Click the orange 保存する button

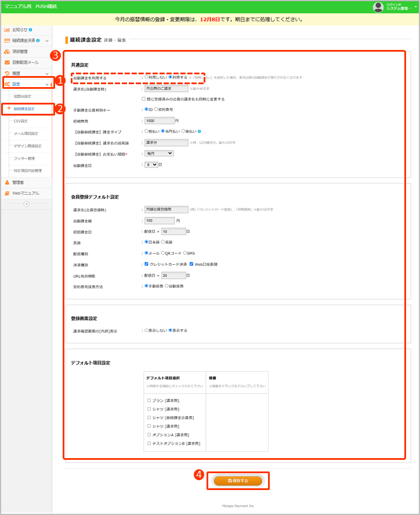click(x=238, y=481)
